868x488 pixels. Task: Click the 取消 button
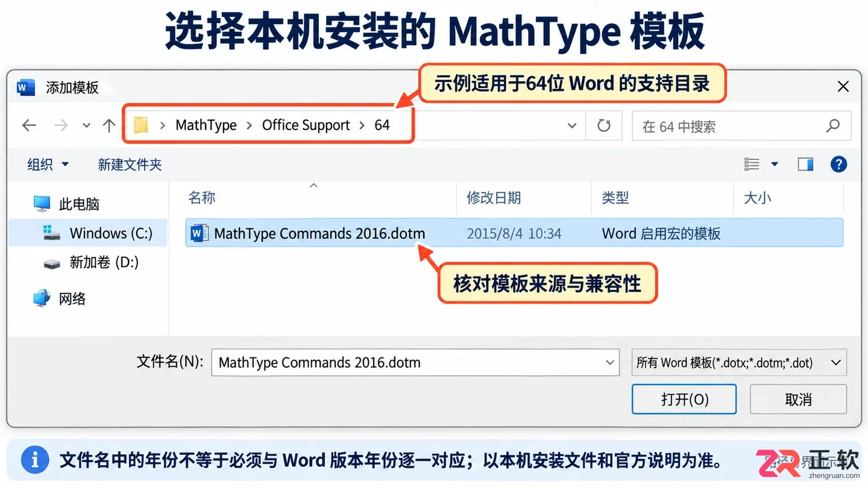point(798,399)
